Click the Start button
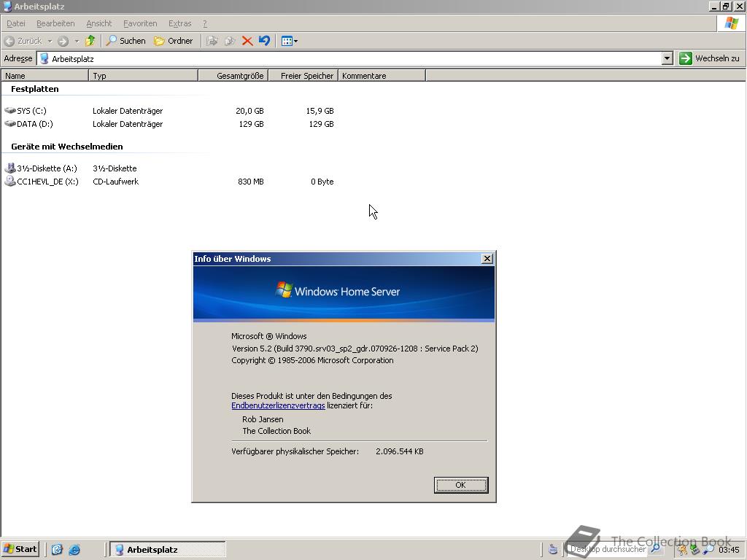747x560 pixels. [x=20, y=549]
